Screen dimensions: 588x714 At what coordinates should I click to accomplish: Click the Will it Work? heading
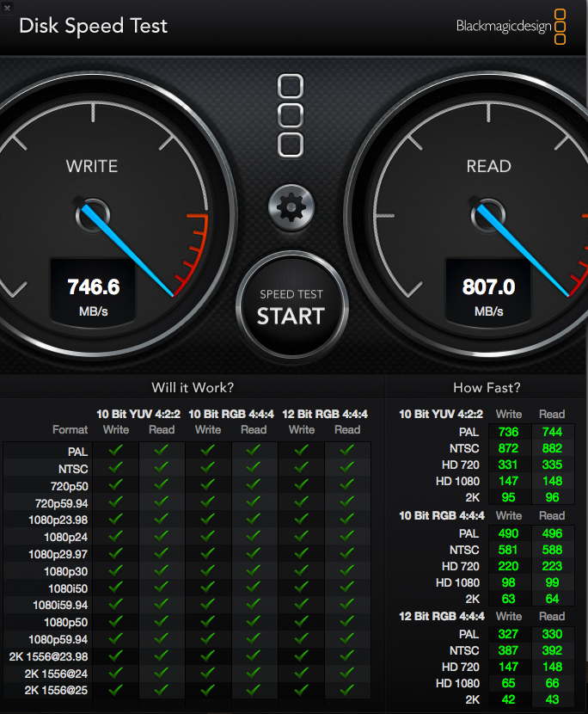tap(193, 387)
